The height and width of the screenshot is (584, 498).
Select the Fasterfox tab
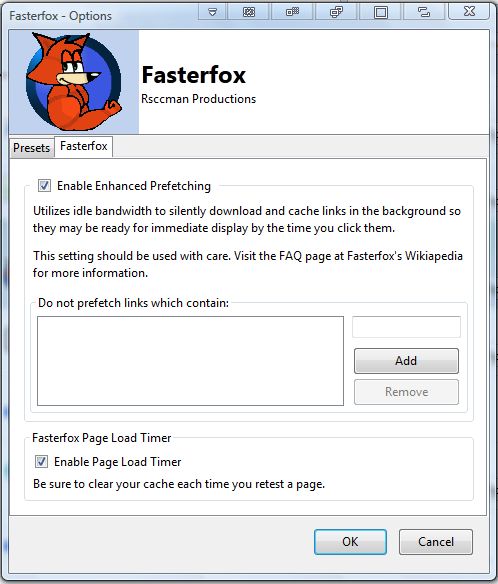tap(84, 146)
